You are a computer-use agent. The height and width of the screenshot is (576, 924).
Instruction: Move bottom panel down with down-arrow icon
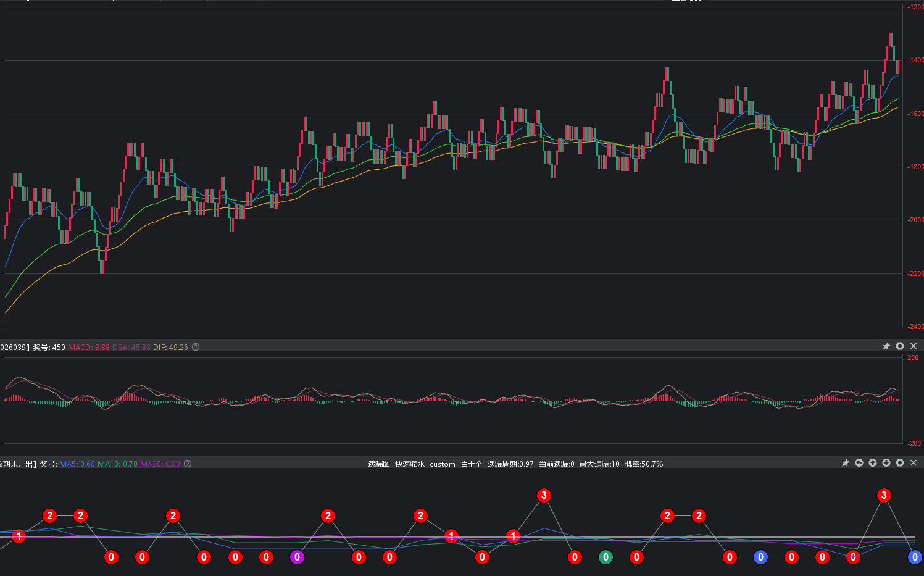pyautogui.click(x=886, y=463)
